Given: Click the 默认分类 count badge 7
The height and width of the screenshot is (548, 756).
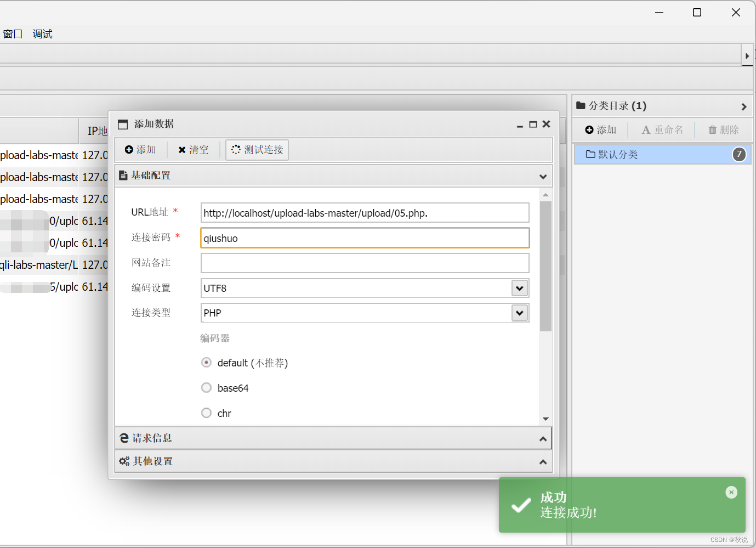Looking at the screenshot, I should point(739,154).
